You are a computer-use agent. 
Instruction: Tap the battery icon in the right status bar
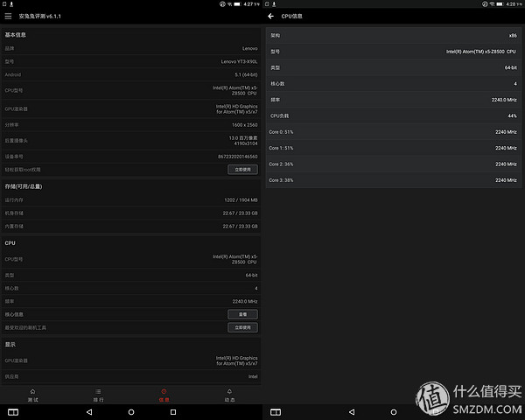pos(500,4)
